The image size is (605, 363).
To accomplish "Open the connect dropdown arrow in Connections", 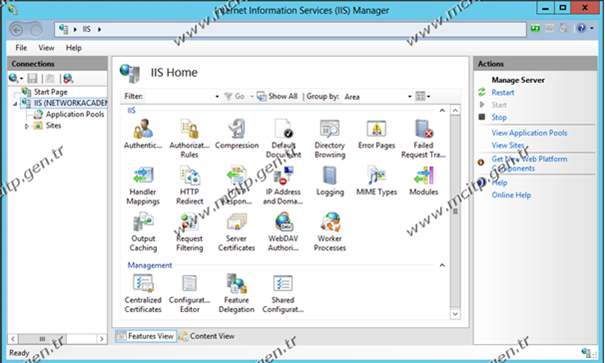I will click(x=22, y=79).
